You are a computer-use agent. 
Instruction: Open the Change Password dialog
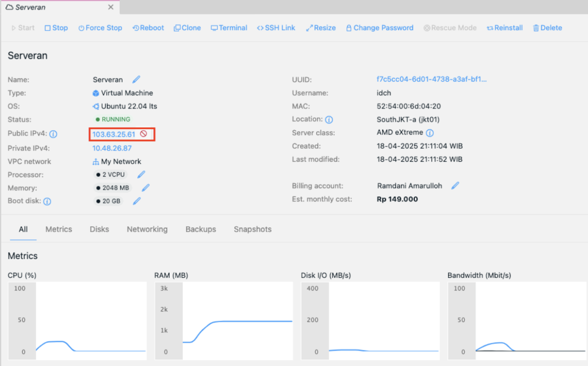point(380,28)
